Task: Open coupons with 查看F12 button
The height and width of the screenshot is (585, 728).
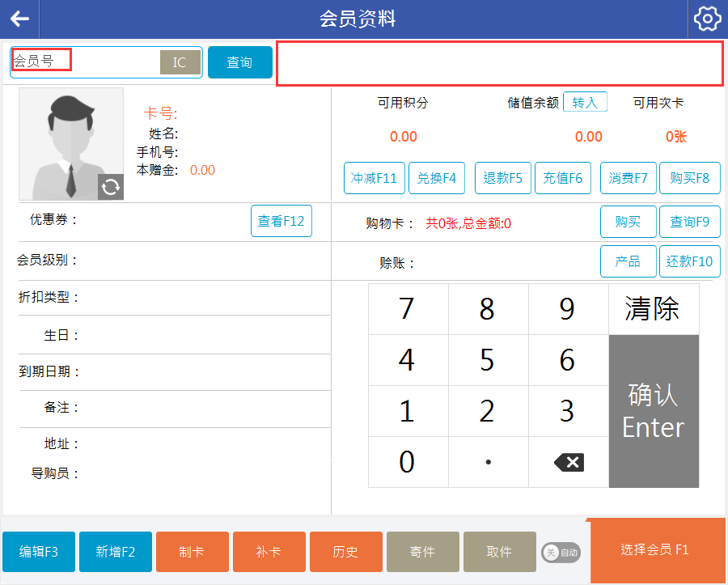Action: [x=281, y=221]
